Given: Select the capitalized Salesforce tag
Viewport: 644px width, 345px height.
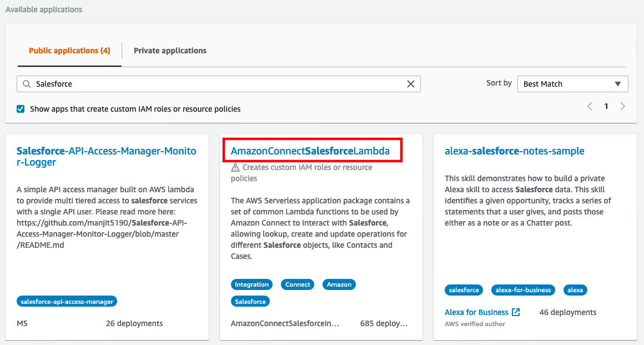Looking at the screenshot, I should 250,302.
